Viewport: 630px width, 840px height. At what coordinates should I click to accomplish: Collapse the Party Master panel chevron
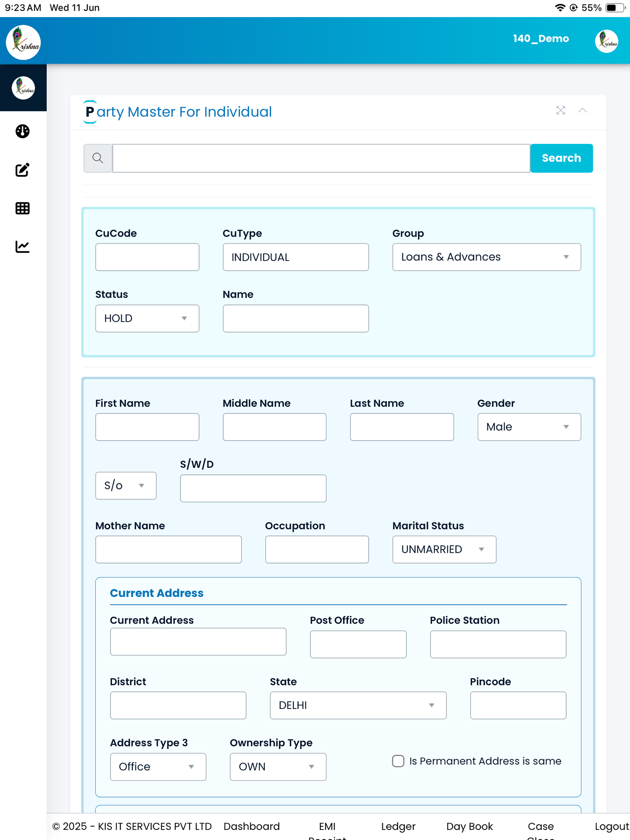tap(582, 110)
